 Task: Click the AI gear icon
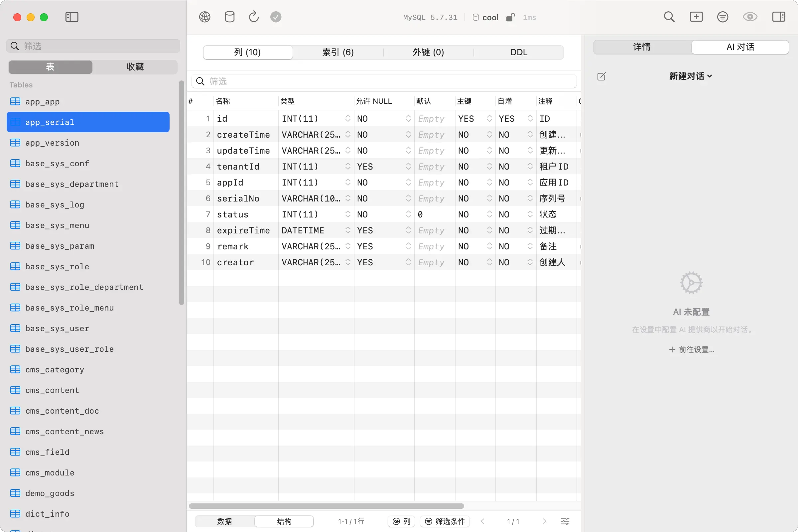tap(691, 283)
